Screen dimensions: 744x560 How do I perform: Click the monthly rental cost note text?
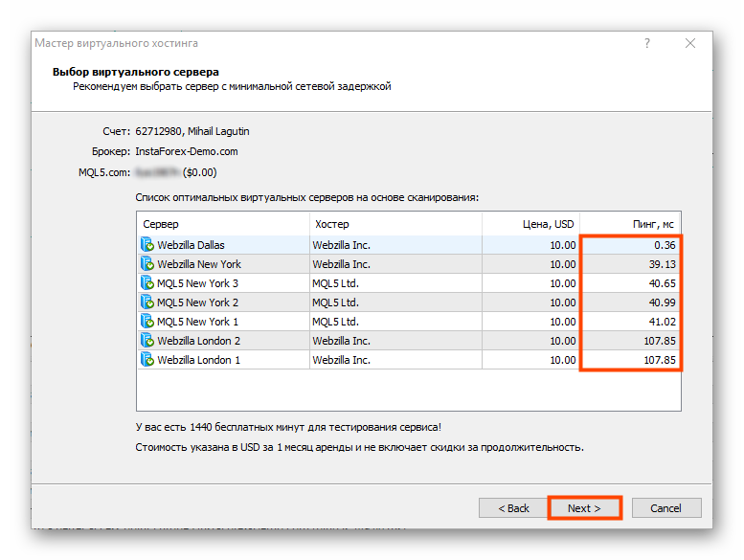360,448
